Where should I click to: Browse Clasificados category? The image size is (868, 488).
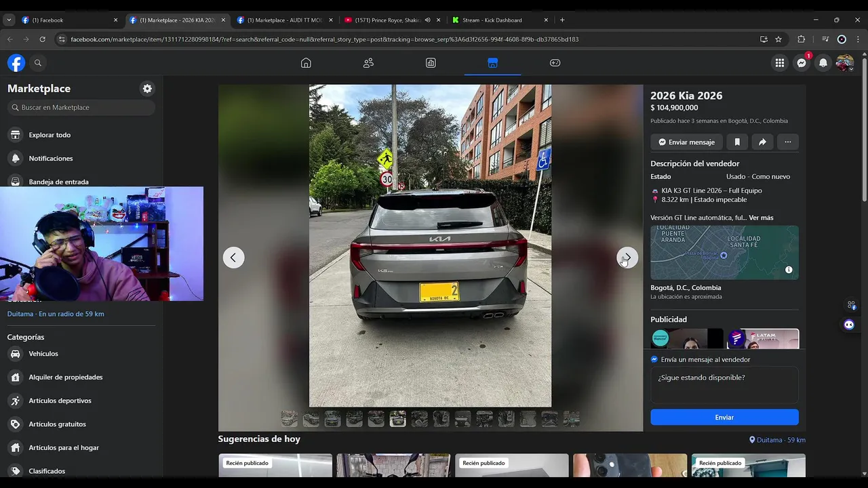(x=81, y=471)
